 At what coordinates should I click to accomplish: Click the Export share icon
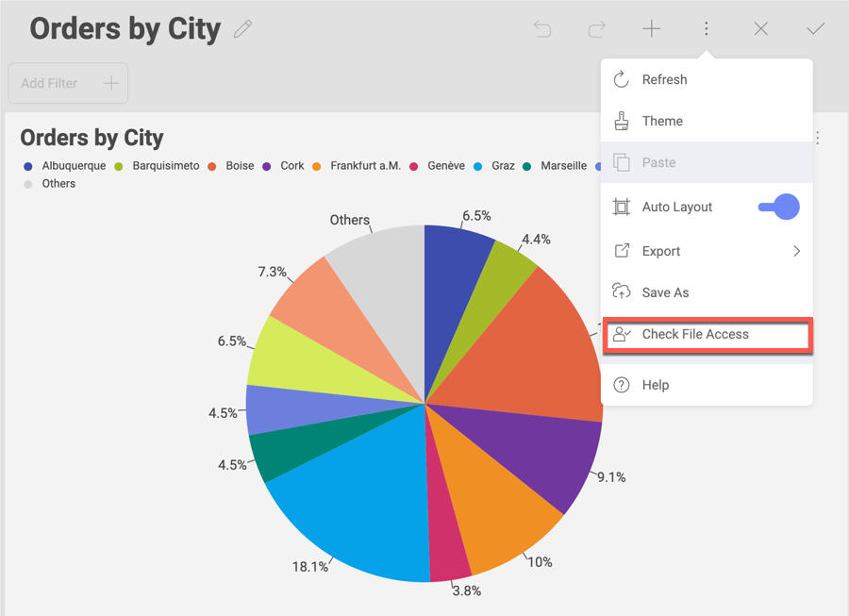point(622,251)
